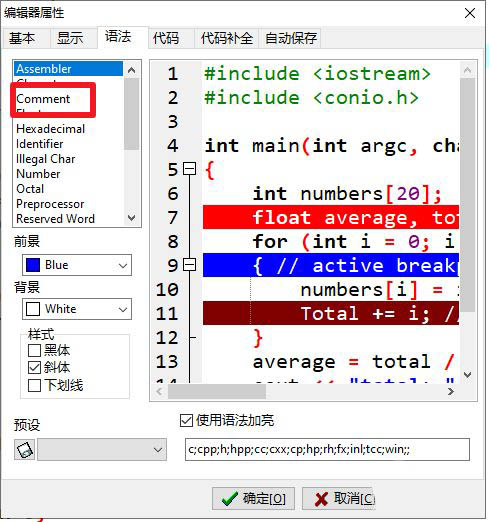489x522 pixels.
Task: Switch to the 显示 tab
Action: click(70, 38)
